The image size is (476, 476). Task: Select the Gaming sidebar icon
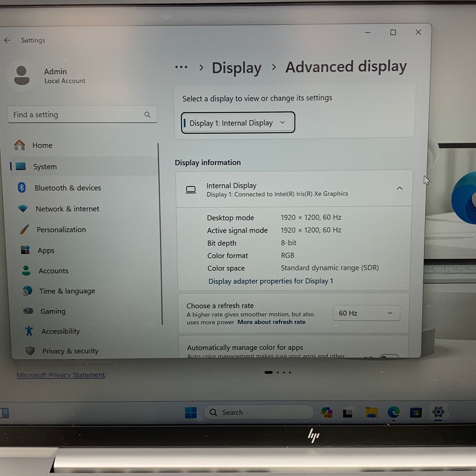tap(28, 311)
